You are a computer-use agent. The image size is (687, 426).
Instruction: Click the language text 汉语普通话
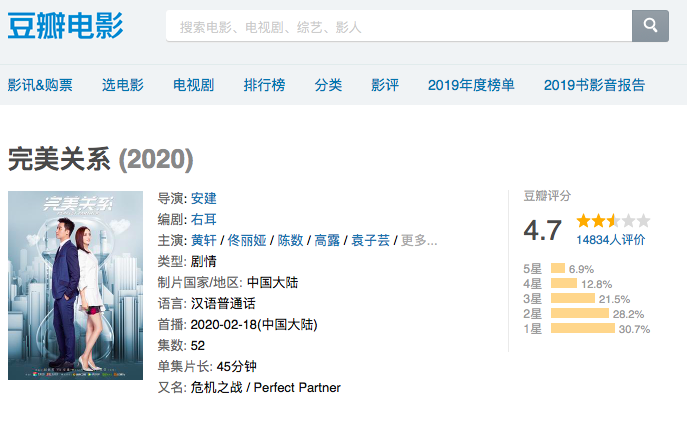[x=223, y=303]
